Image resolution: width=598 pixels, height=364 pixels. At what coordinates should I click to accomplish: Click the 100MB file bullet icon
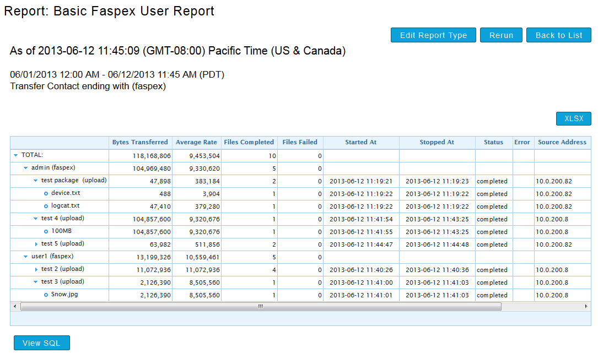point(46,231)
